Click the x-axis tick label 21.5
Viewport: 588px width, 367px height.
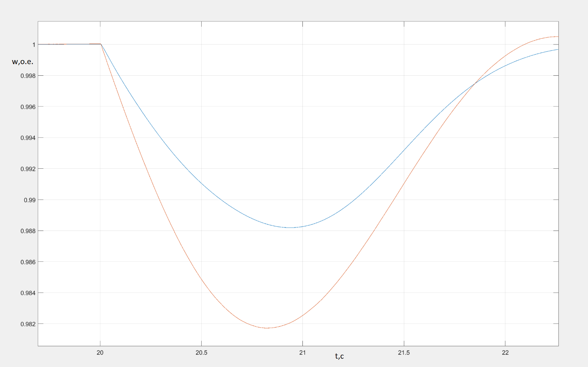click(x=404, y=353)
